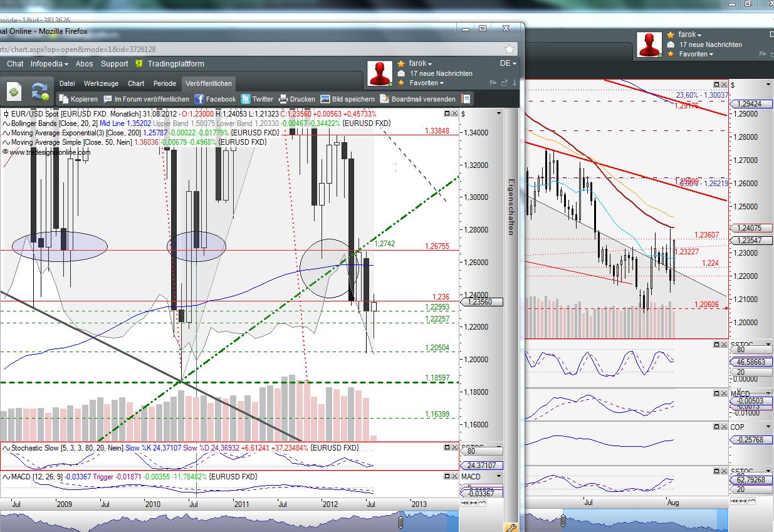Image resolution: width=774 pixels, height=532 pixels.
Task: Click the blue sync arrows icon
Action: coord(41,91)
